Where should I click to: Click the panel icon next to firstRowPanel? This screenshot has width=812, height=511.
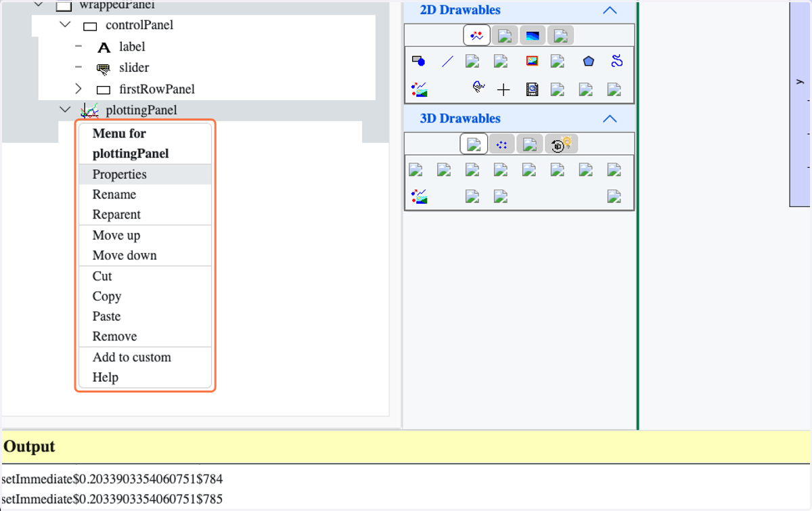click(104, 89)
